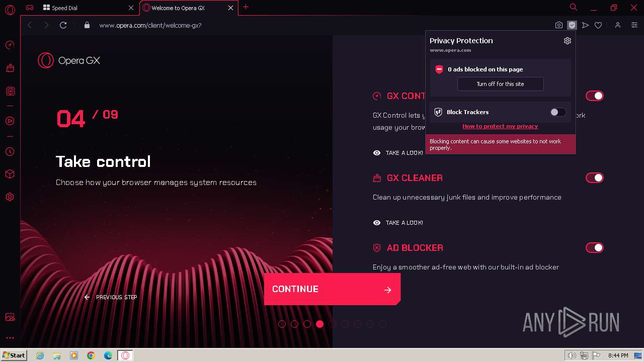Open sidebar three-dots more options

click(x=10, y=338)
